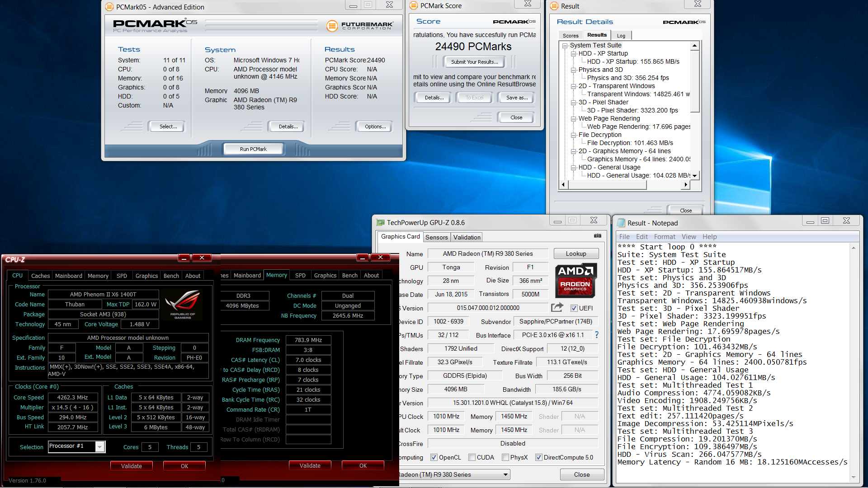Open the Format menu in Notepad
Image resolution: width=868 pixels, height=488 pixels.
click(x=665, y=237)
